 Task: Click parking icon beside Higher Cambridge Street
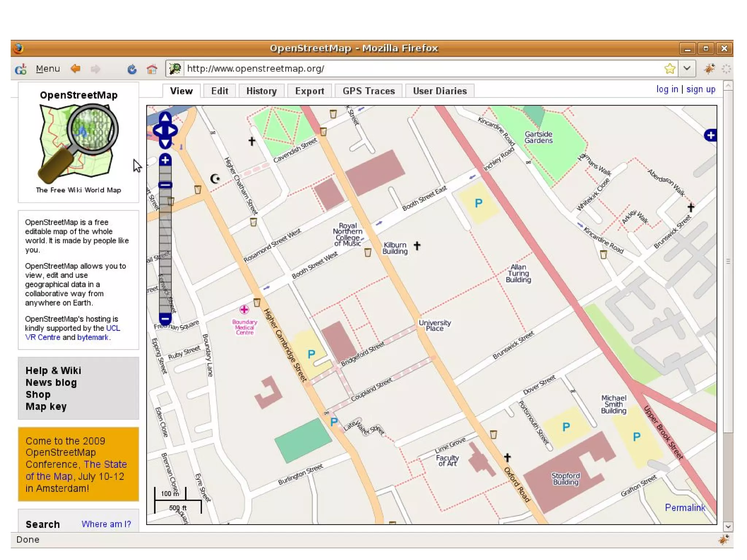pos(311,354)
